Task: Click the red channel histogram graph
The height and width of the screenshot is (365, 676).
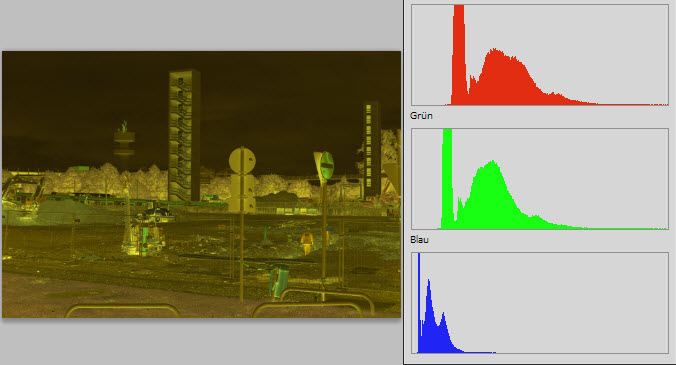Action: (540, 55)
